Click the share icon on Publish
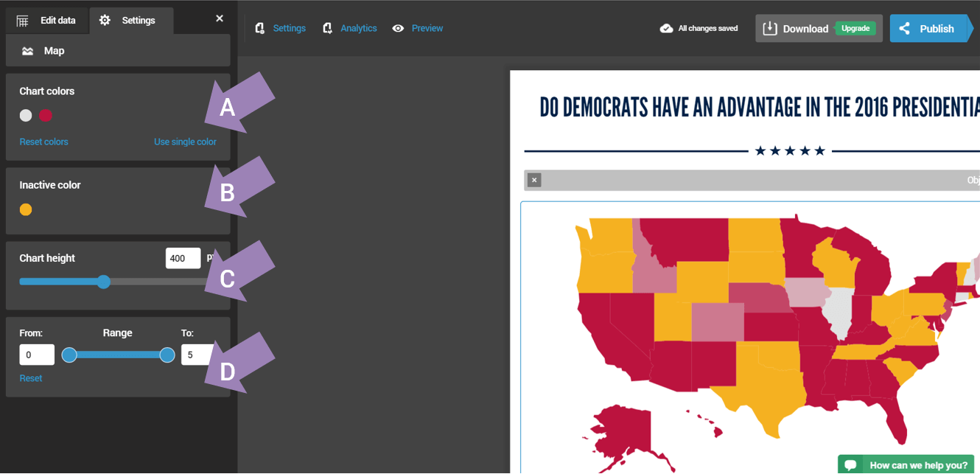This screenshot has height=474, width=980. tap(905, 28)
